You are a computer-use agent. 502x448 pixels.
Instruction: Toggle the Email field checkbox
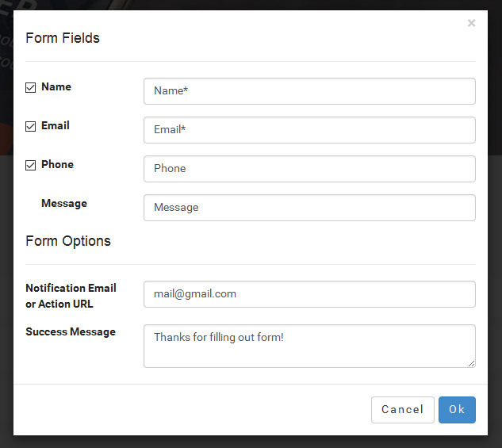[30, 126]
